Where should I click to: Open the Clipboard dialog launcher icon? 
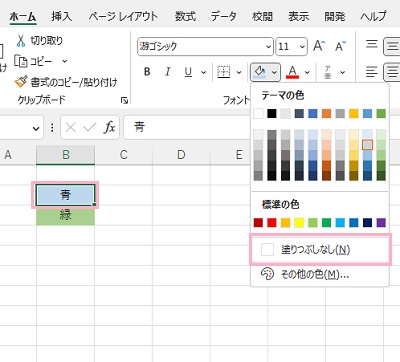[x=125, y=100]
